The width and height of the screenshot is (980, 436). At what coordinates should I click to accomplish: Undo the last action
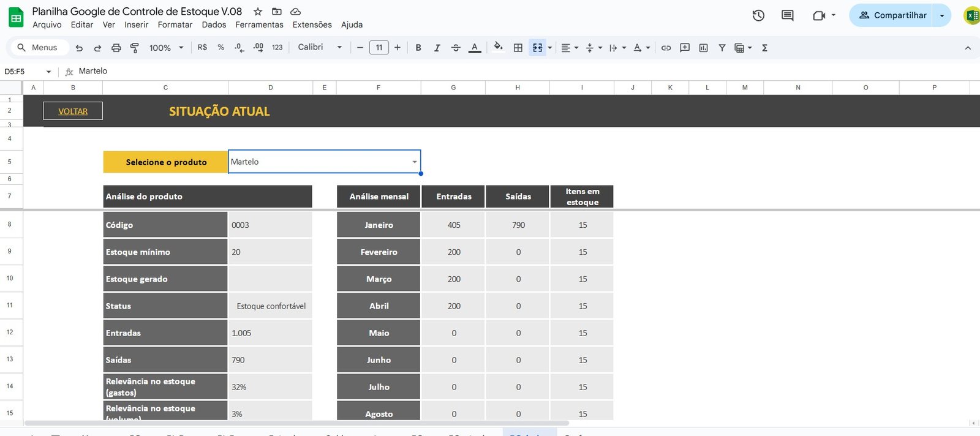pos(79,48)
